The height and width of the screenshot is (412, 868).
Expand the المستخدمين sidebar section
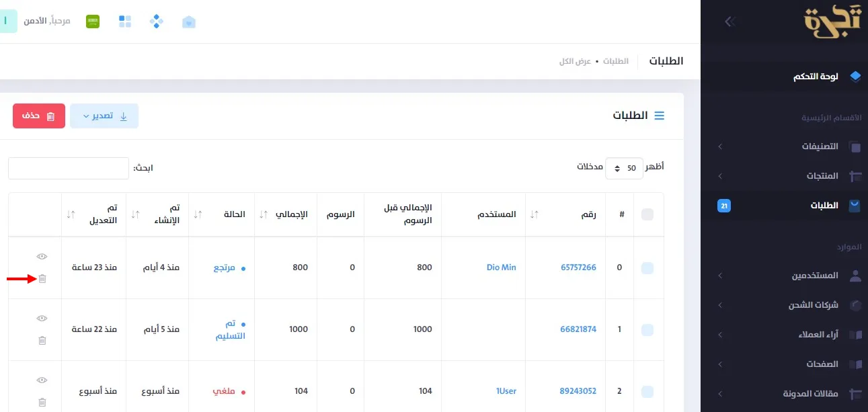coord(816,275)
